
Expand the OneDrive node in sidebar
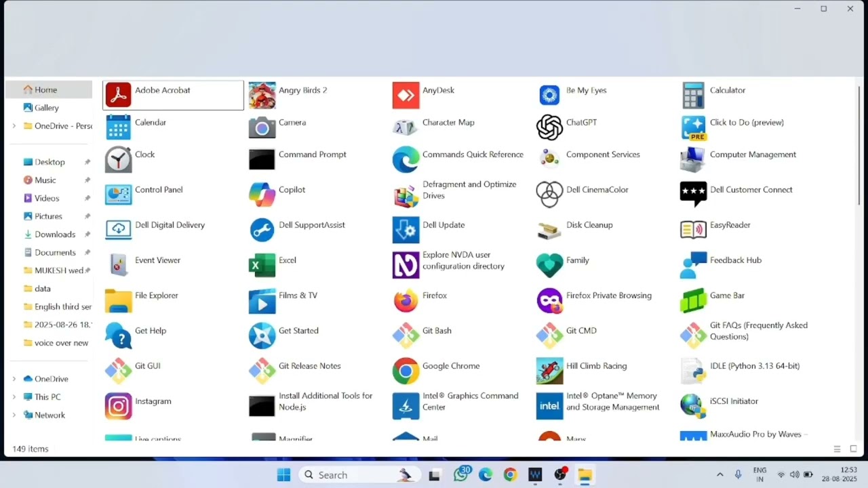(14, 379)
